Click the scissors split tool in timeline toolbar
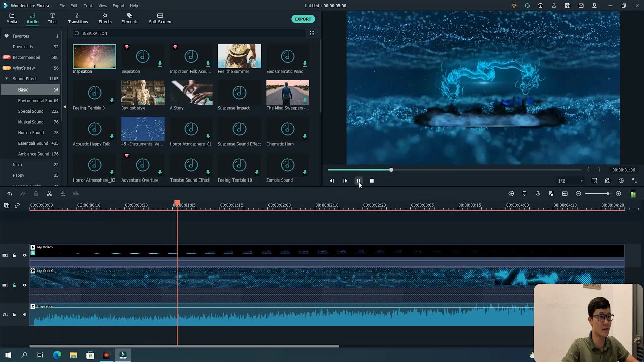 (49, 194)
